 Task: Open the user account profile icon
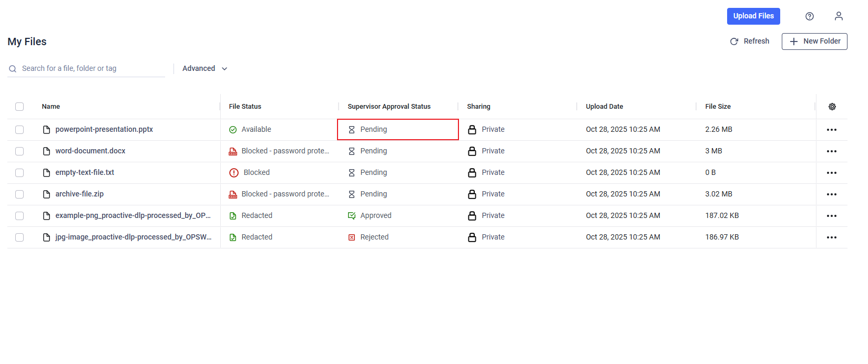point(839,16)
